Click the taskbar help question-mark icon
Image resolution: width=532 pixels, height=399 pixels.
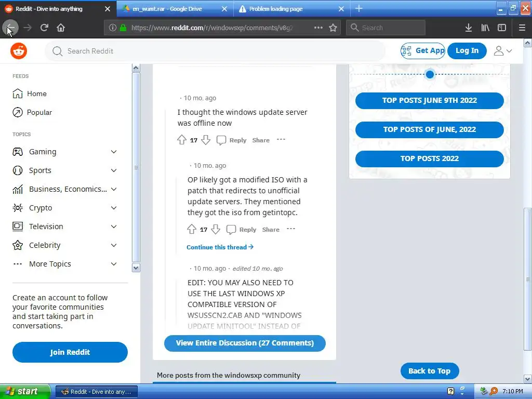(450, 391)
